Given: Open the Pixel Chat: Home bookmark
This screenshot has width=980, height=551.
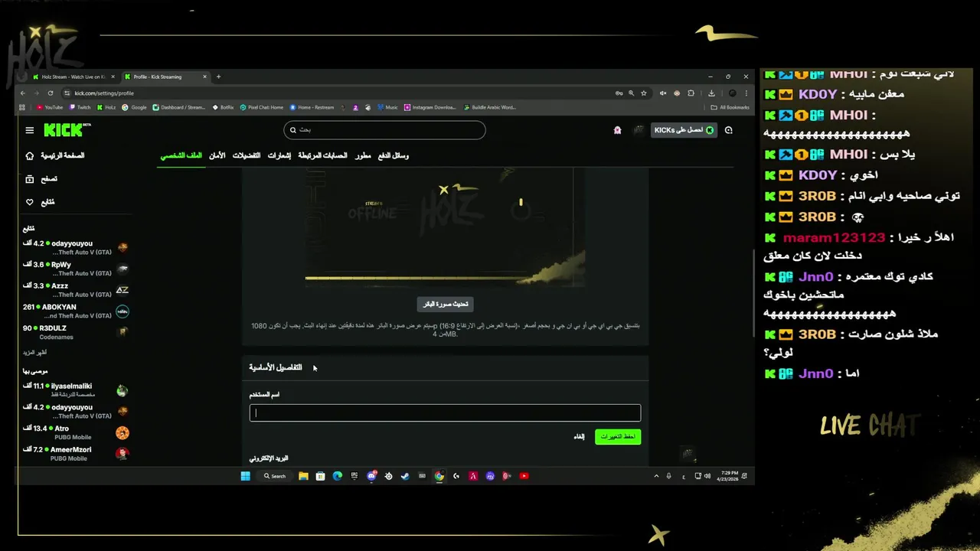Looking at the screenshot, I should pos(262,107).
